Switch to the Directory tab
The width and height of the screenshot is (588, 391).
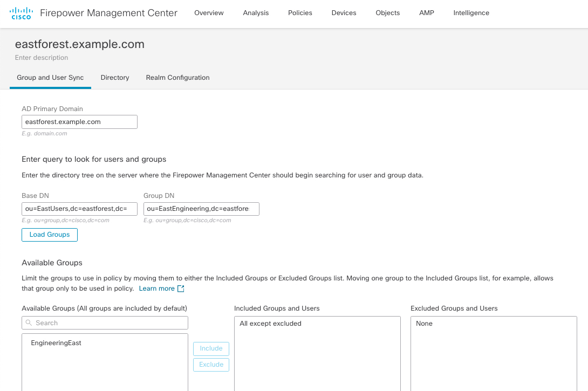pyautogui.click(x=115, y=78)
